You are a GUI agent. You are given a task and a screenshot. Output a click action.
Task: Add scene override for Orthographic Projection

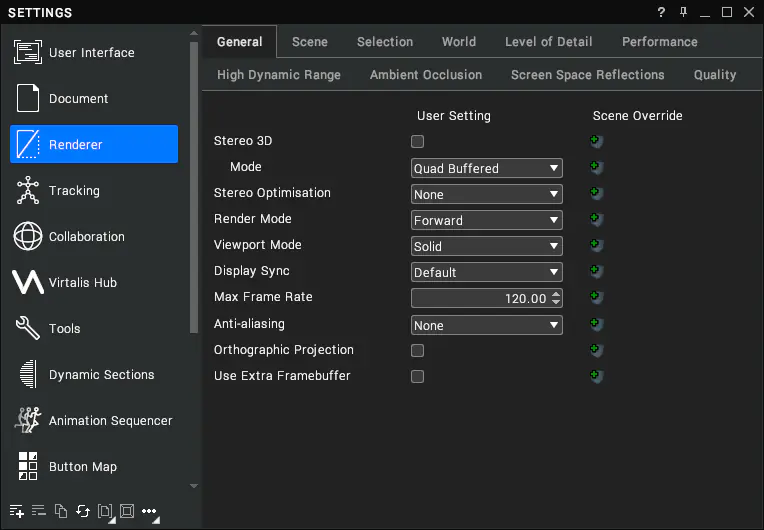tap(596, 350)
